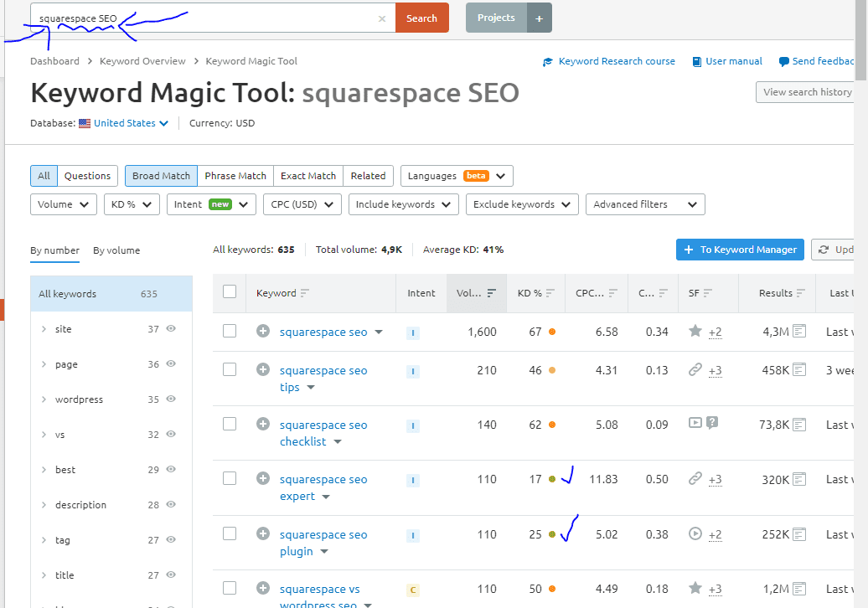Click the green plus icon beside squarespace seo expert
868x608 pixels.
click(x=263, y=478)
